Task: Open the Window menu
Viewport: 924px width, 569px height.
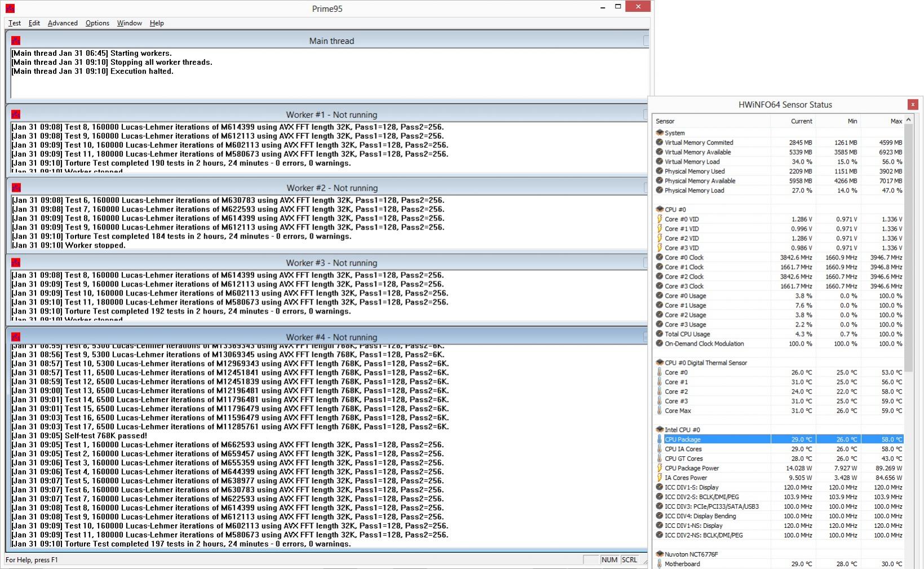Action: pyautogui.click(x=129, y=23)
